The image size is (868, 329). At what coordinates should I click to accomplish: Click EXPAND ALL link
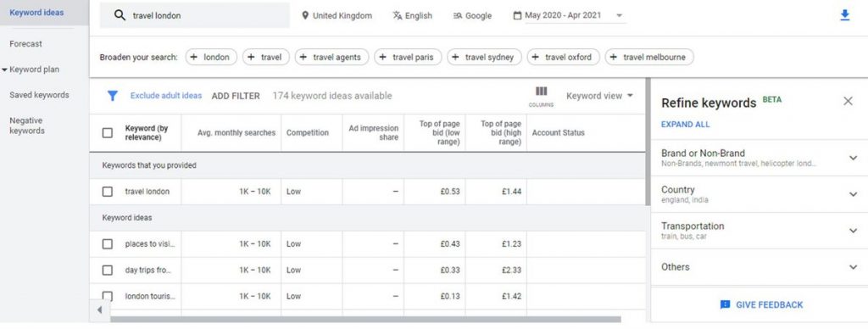[x=685, y=125]
